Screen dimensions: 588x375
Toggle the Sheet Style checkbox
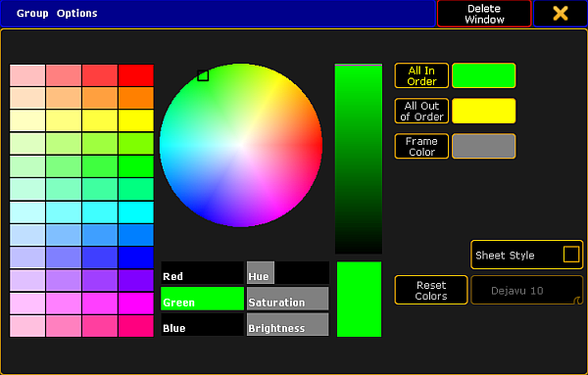pos(571,255)
